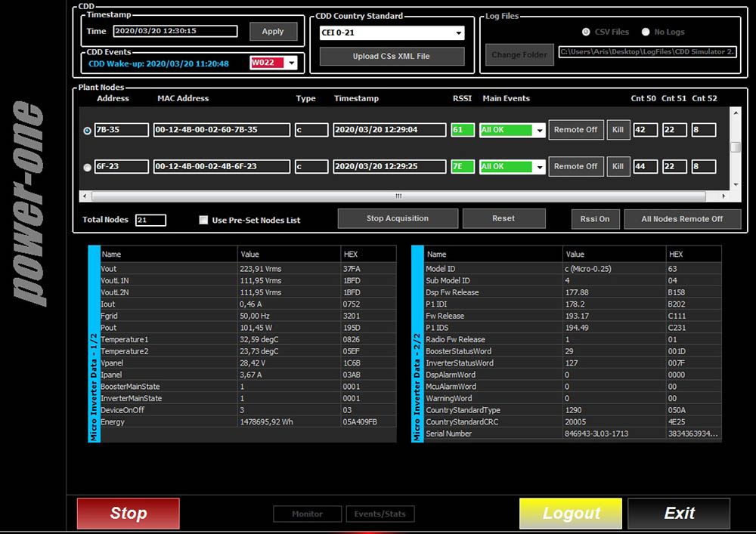
Task: Click CountryStandardType value 1290
Action: (x=573, y=410)
